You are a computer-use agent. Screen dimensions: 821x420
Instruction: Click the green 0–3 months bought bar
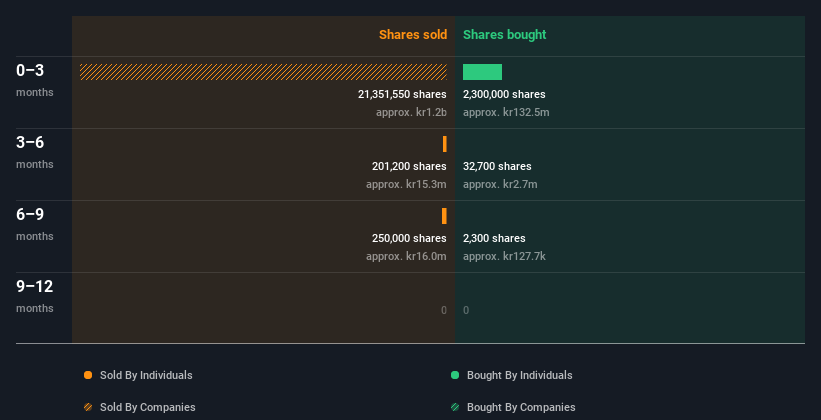point(482,72)
